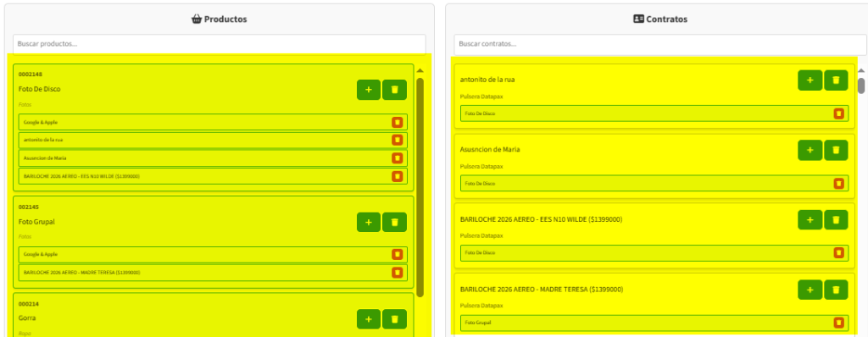Add product to BARILOCHE EES N10 WILDE contract
The width and height of the screenshot is (868, 337).
pyautogui.click(x=810, y=220)
